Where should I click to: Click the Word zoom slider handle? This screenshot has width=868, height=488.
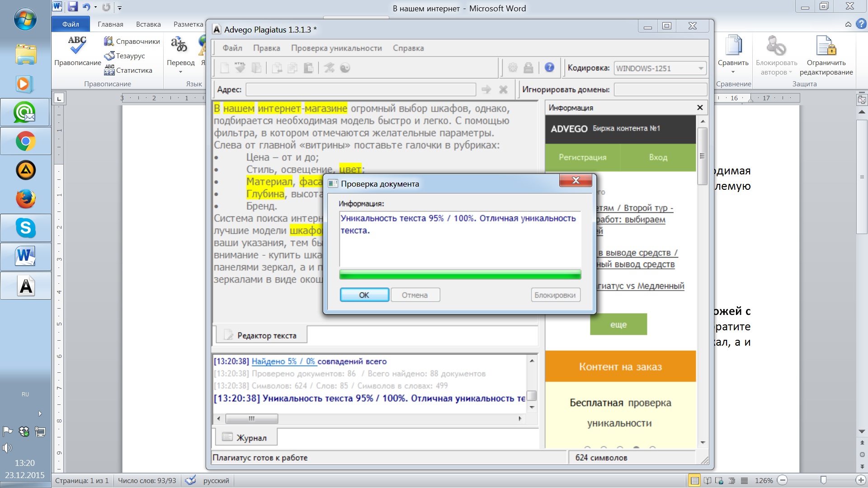pos(823,480)
